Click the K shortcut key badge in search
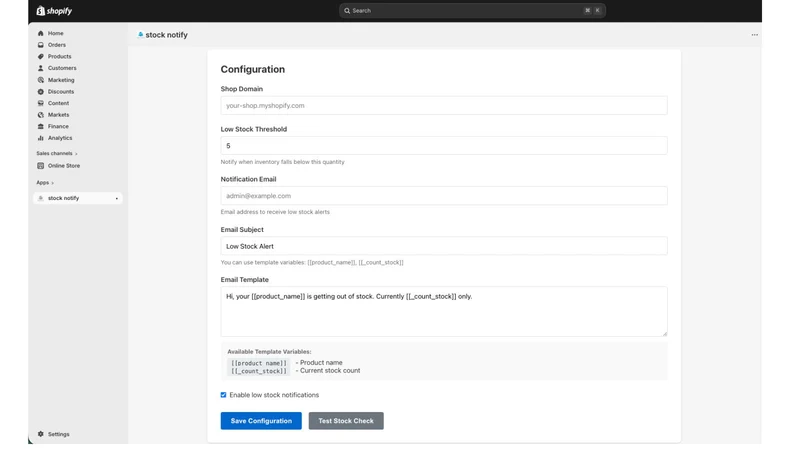 click(597, 11)
